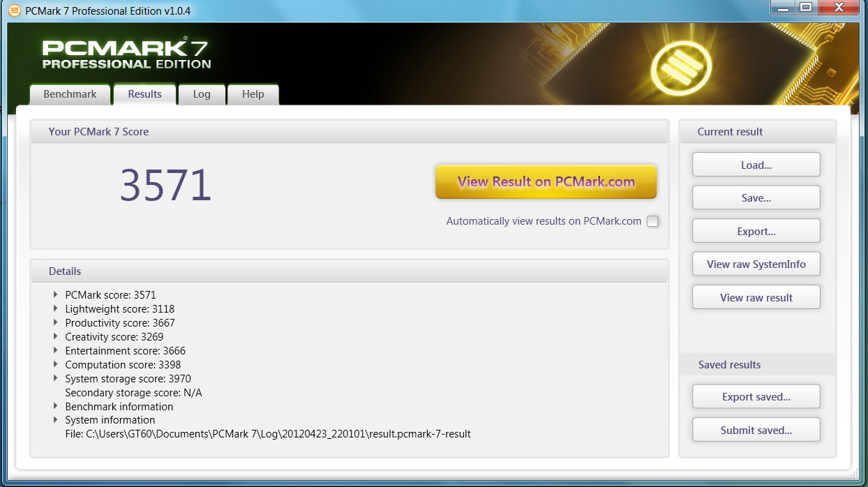This screenshot has width=868, height=487.
Task: Click View Result on PCMark.com button
Action: click(546, 182)
